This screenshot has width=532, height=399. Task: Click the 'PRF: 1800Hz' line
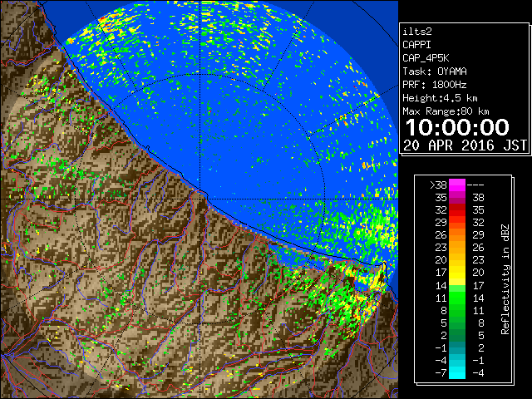point(435,85)
